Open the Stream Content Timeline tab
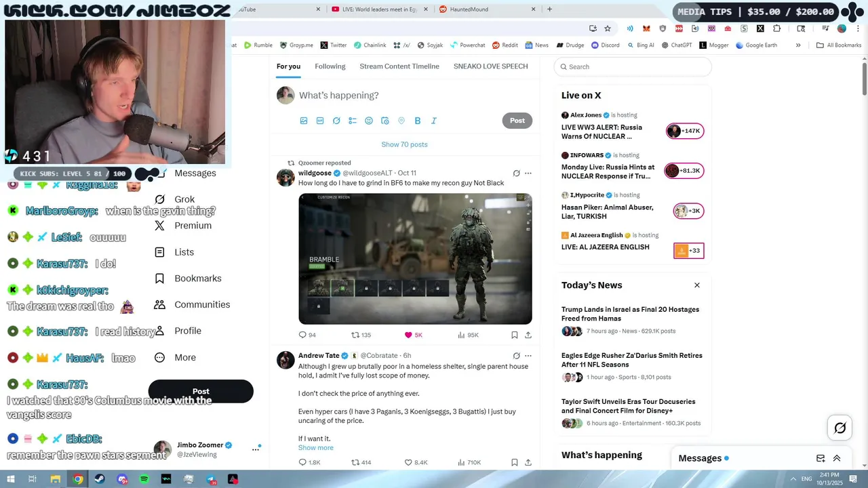Image resolution: width=868 pixels, height=488 pixels. point(399,66)
